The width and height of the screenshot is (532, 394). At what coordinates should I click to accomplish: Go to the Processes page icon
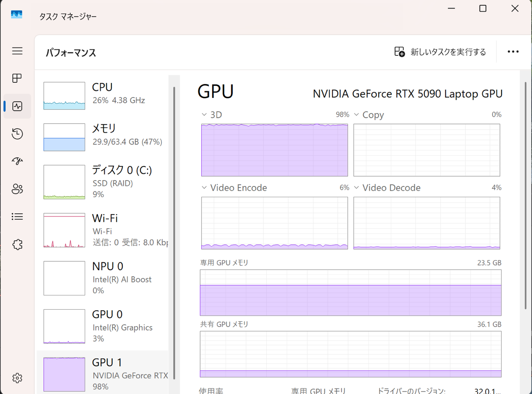coord(17,78)
